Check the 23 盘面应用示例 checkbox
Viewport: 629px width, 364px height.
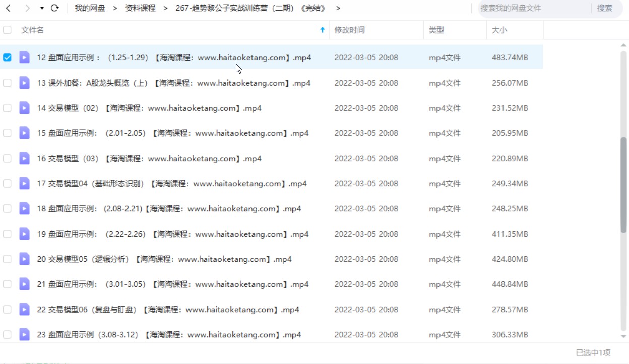tap(7, 334)
